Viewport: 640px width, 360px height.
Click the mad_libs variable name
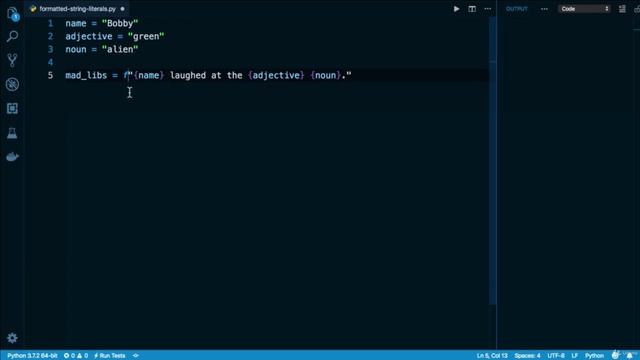coord(86,76)
